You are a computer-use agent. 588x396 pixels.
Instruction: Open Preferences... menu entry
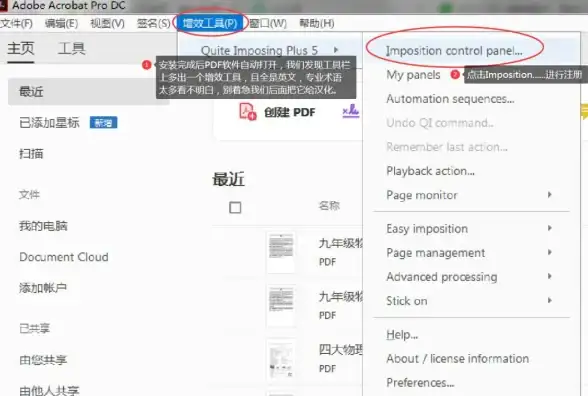(x=420, y=383)
